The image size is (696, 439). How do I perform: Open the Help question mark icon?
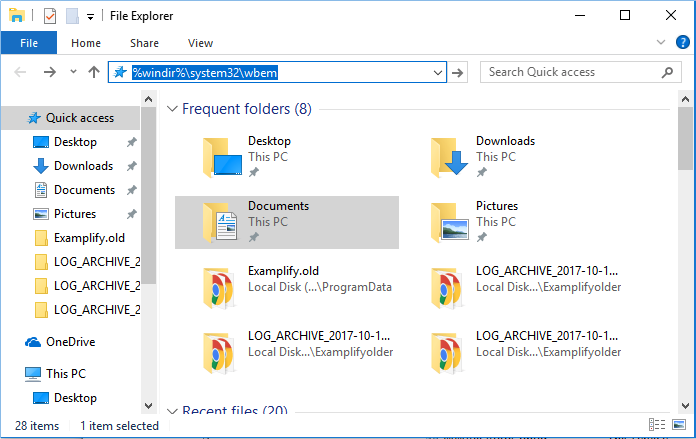point(682,43)
